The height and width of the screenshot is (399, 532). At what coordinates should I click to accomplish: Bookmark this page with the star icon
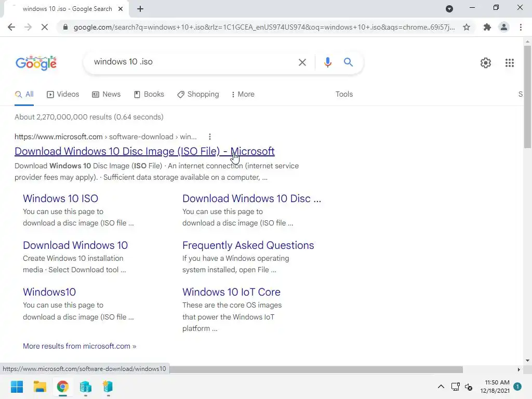click(x=467, y=27)
